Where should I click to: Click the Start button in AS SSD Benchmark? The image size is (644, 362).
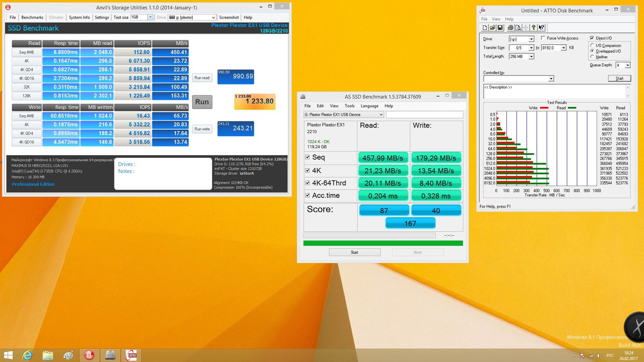click(x=355, y=252)
